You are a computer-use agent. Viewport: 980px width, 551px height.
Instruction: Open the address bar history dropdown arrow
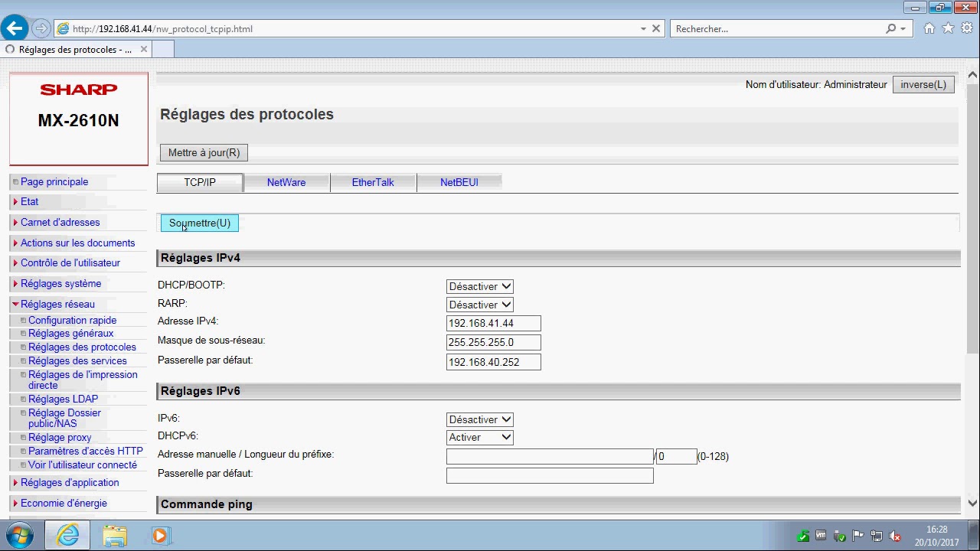pos(643,29)
